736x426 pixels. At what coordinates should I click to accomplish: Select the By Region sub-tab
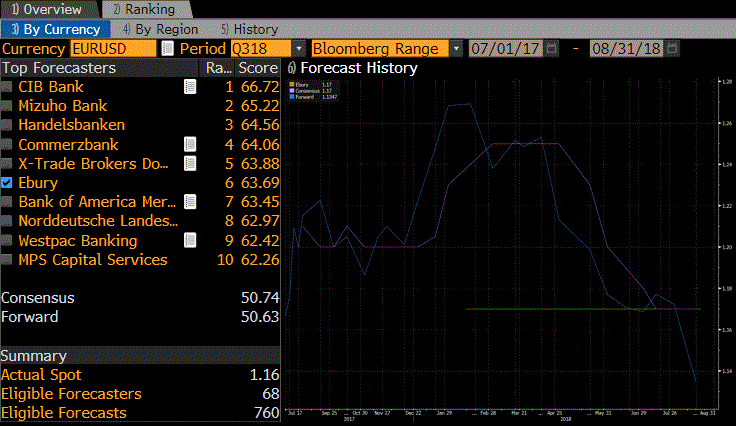coord(161,29)
